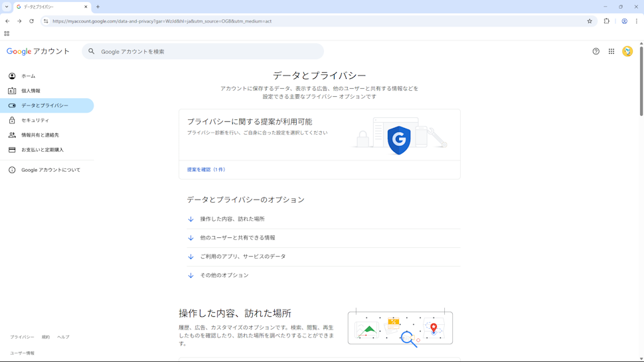Bookmark this page with the star icon
This screenshot has height=362, width=644.
(x=590, y=21)
